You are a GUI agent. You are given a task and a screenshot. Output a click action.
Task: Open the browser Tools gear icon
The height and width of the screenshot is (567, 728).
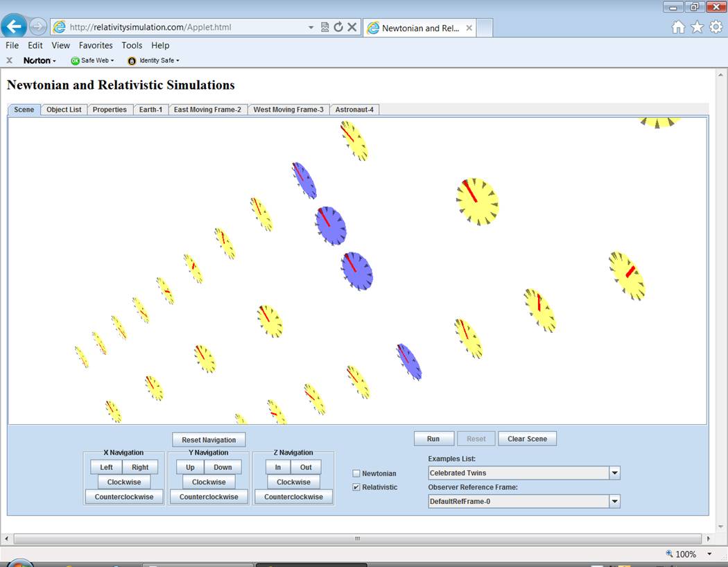click(x=716, y=27)
